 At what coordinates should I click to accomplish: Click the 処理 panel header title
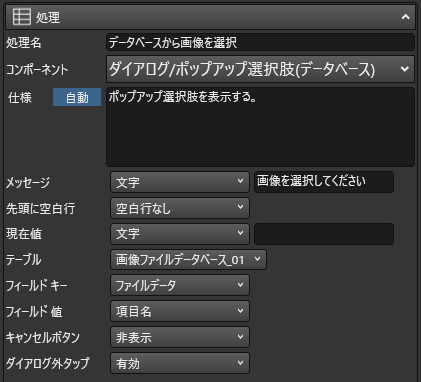click(x=48, y=17)
